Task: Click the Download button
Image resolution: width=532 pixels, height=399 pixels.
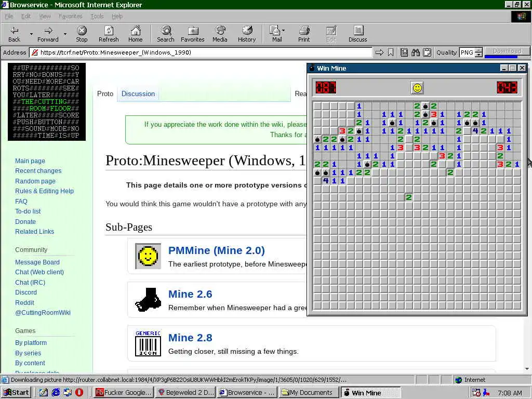Action: tap(507, 51)
